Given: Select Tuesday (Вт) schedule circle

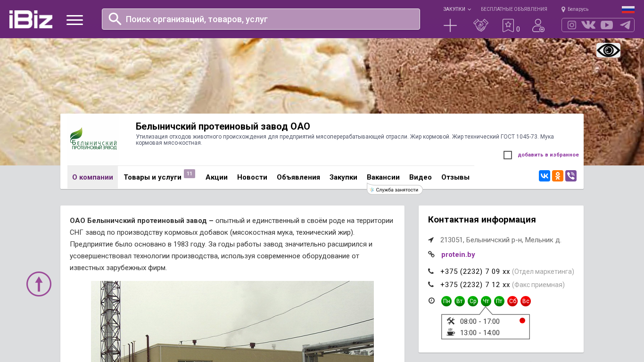Looking at the screenshot, I should click(x=460, y=301).
